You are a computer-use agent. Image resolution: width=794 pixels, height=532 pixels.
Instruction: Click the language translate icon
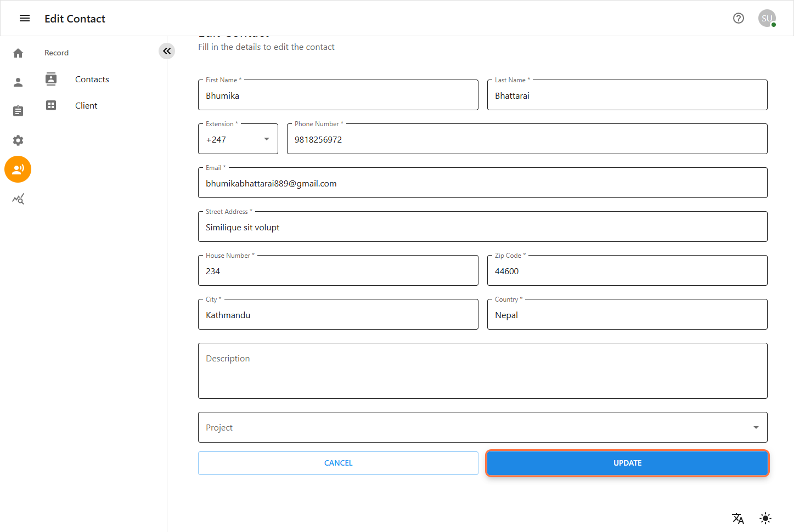tap(738, 518)
